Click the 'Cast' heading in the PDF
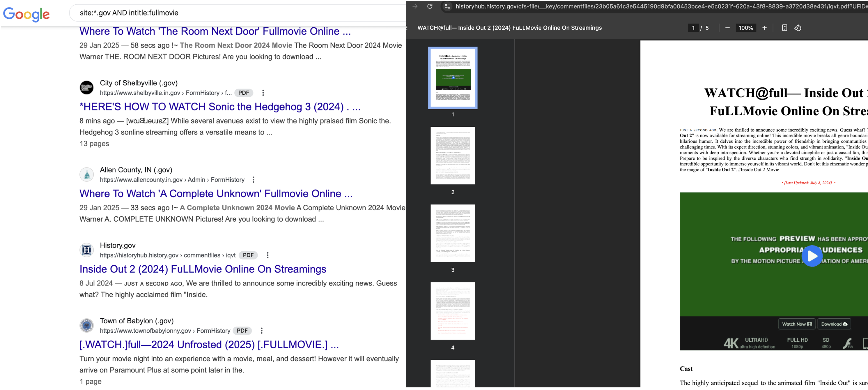The width and height of the screenshot is (868, 390). tap(686, 369)
